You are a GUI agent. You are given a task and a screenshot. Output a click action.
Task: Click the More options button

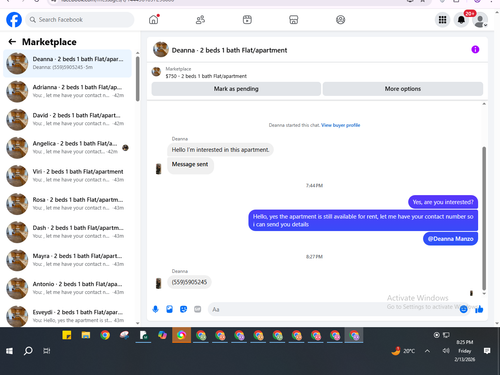click(x=403, y=89)
